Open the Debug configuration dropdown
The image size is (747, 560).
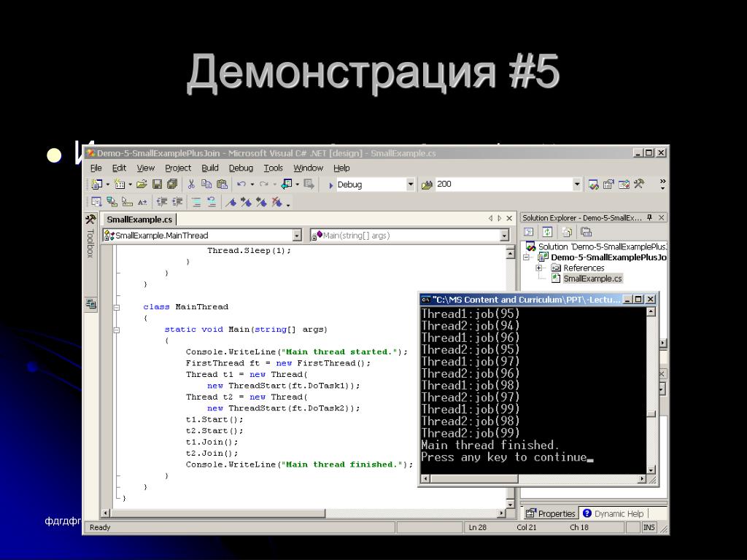click(x=410, y=184)
